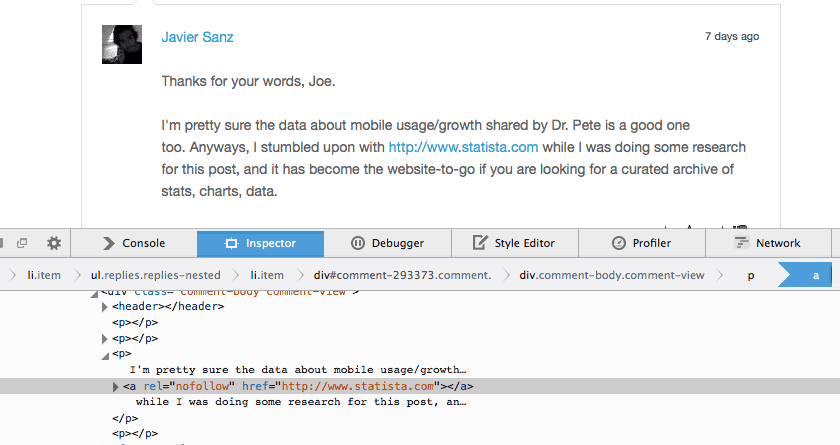
Task: Open the Debugger tab
Action: tap(387, 243)
